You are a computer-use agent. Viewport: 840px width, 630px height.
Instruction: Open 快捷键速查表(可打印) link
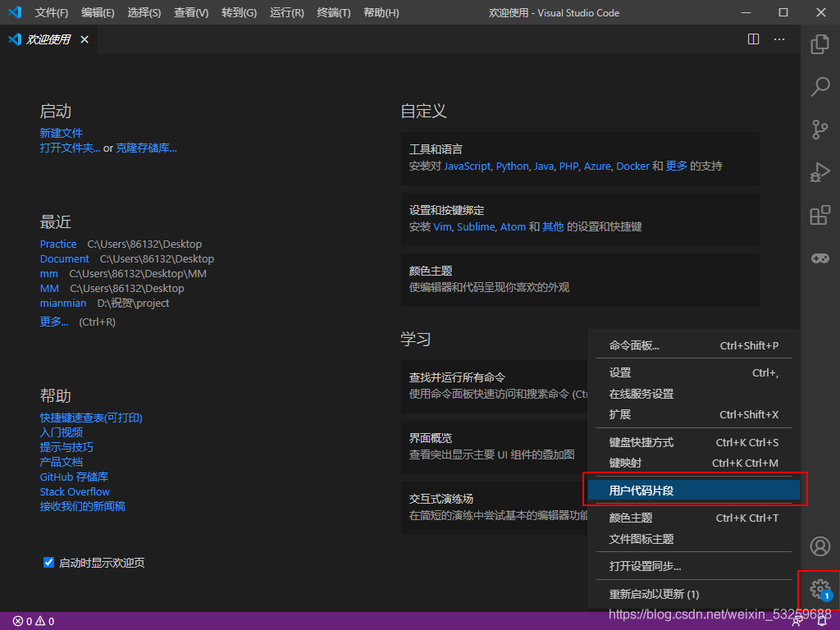(x=91, y=418)
